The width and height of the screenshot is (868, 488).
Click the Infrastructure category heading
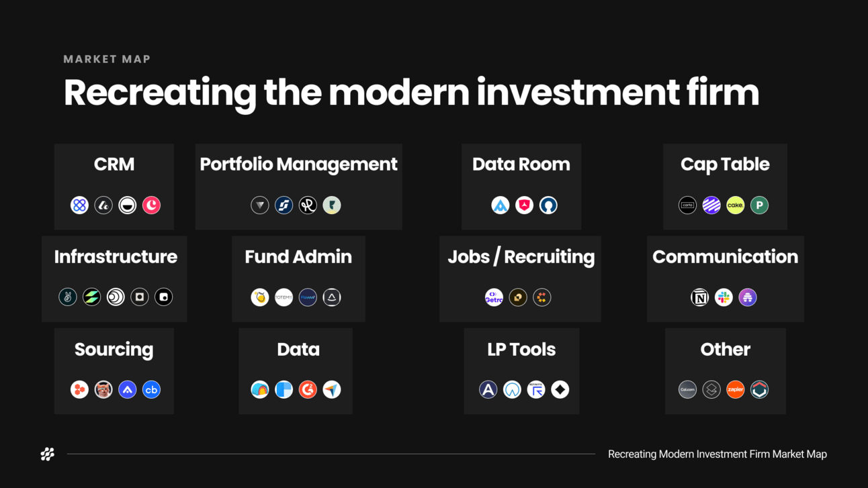(116, 256)
